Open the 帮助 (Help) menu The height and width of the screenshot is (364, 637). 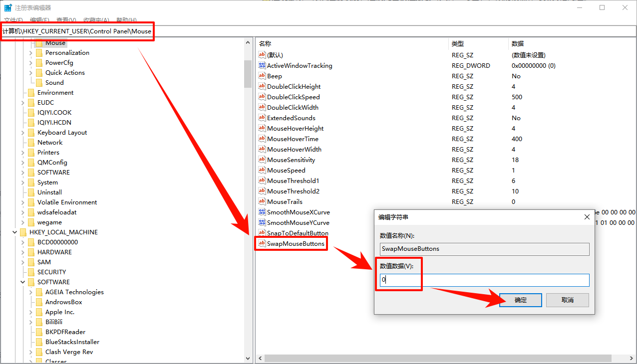pos(126,20)
